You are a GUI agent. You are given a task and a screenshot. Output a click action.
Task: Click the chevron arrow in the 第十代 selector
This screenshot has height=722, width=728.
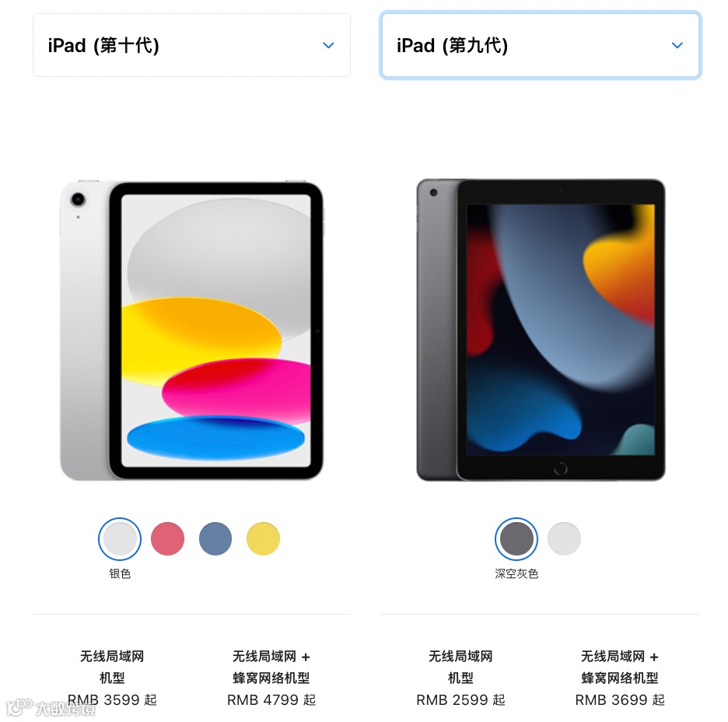point(328,45)
